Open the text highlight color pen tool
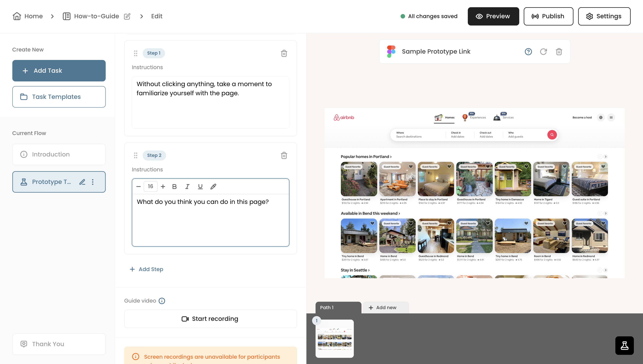This screenshot has height=364, width=643. tap(213, 186)
